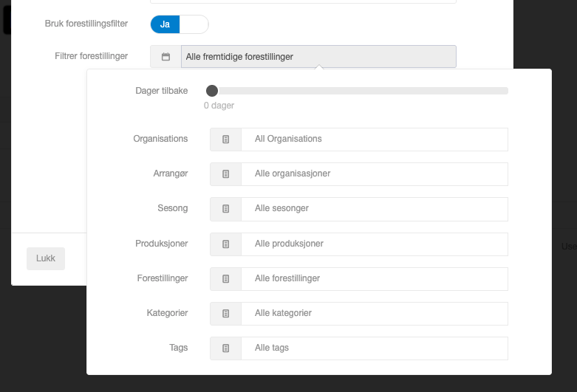This screenshot has width=577, height=392.
Task: Click the list icon next to All Organisations
Action: (225, 140)
